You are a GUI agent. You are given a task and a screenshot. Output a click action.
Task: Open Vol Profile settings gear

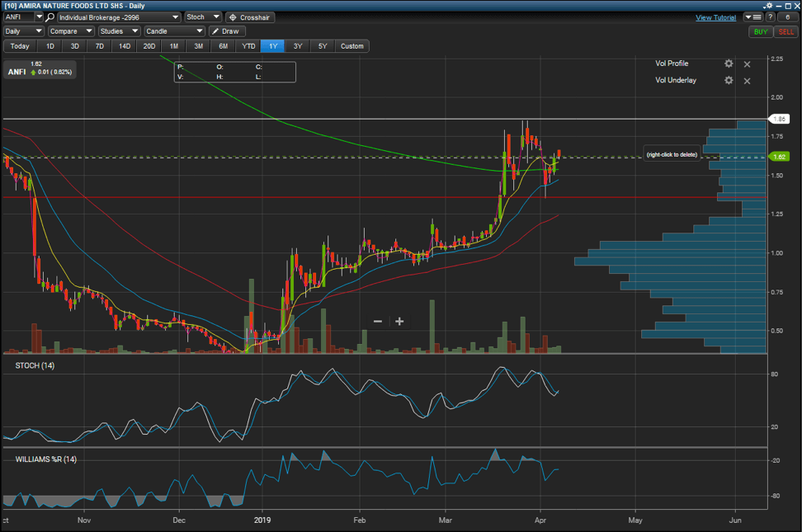coord(729,64)
